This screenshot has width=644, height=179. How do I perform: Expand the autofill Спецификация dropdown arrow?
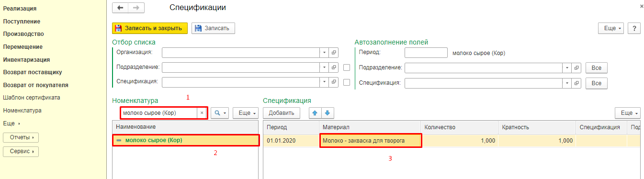[x=567, y=83]
